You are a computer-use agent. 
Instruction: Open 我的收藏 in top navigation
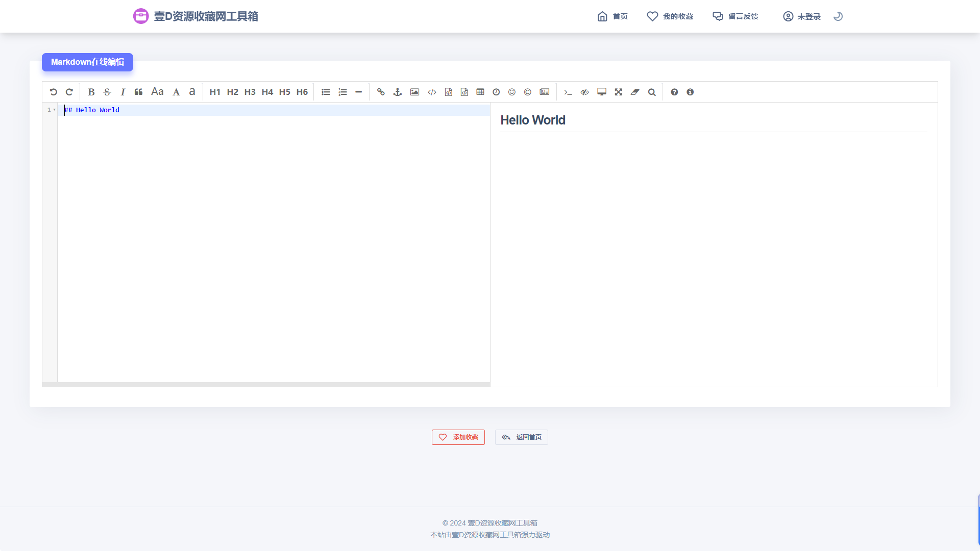click(670, 16)
